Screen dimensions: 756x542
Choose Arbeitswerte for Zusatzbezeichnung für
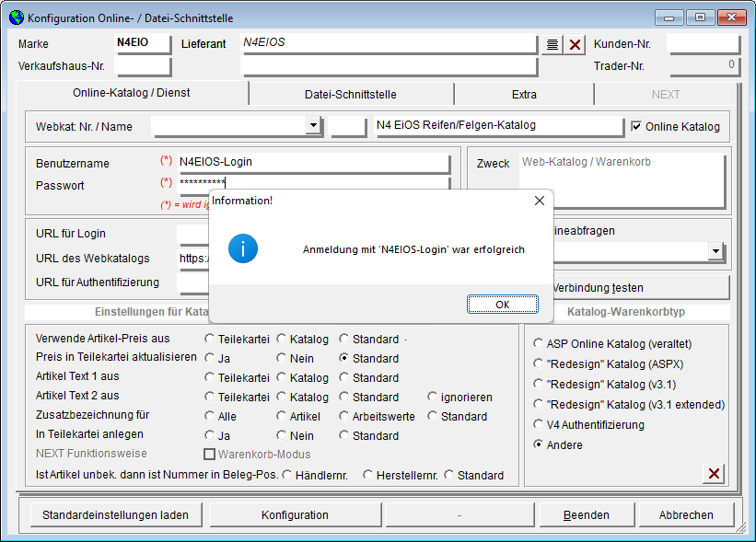[343, 416]
